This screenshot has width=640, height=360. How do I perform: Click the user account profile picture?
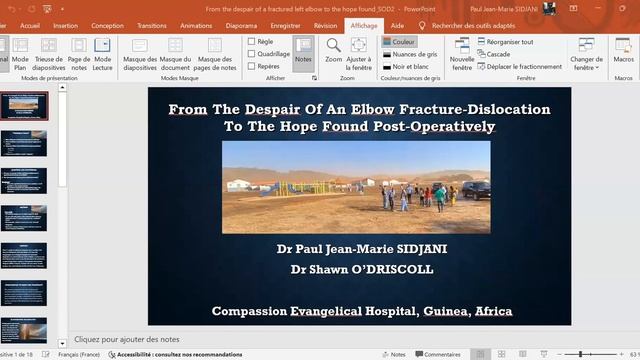click(549, 9)
